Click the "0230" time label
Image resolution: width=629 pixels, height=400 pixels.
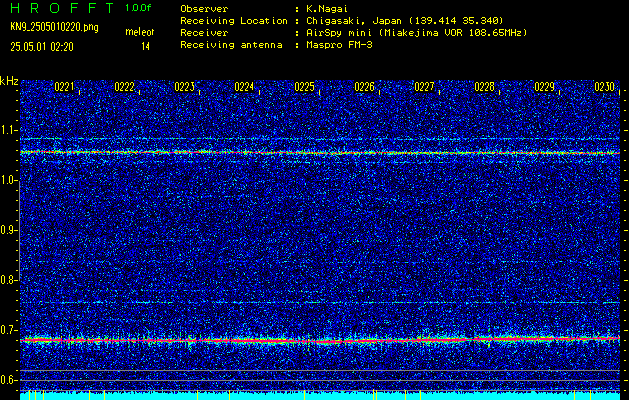[605, 87]
